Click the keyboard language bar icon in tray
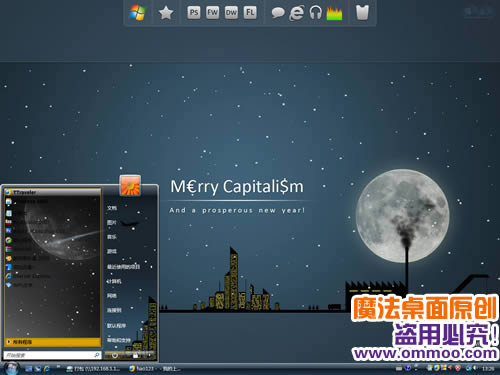 tap(399, 368)
